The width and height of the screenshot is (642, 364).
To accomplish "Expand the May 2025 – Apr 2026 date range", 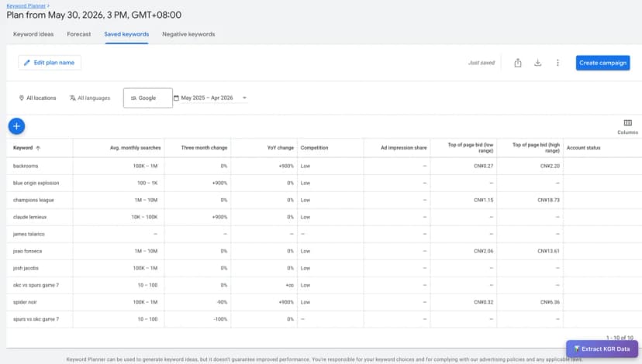I will pyautogui.click(x=210, y=98).
